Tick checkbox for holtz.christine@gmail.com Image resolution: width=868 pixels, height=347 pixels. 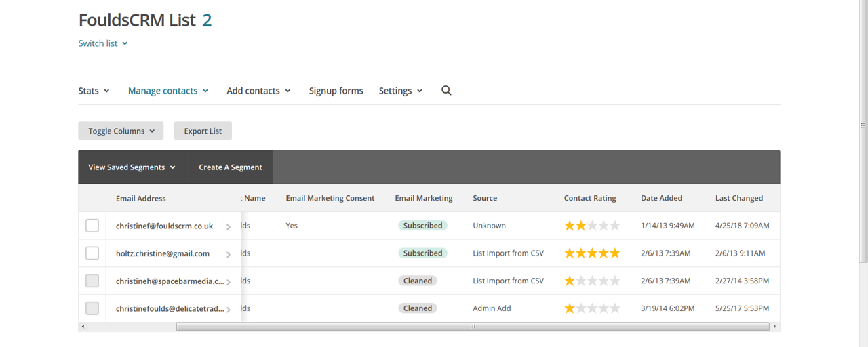(92, 253)
